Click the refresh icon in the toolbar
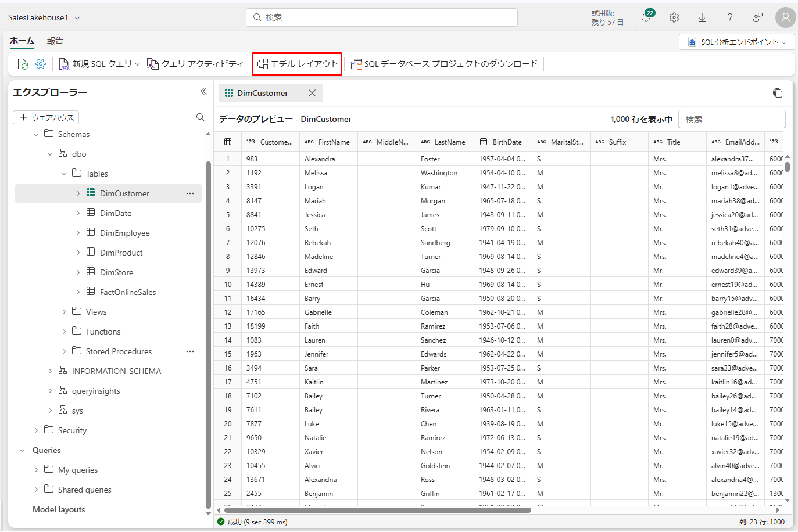This screenshot has width=798, height=532. [23, 64]
